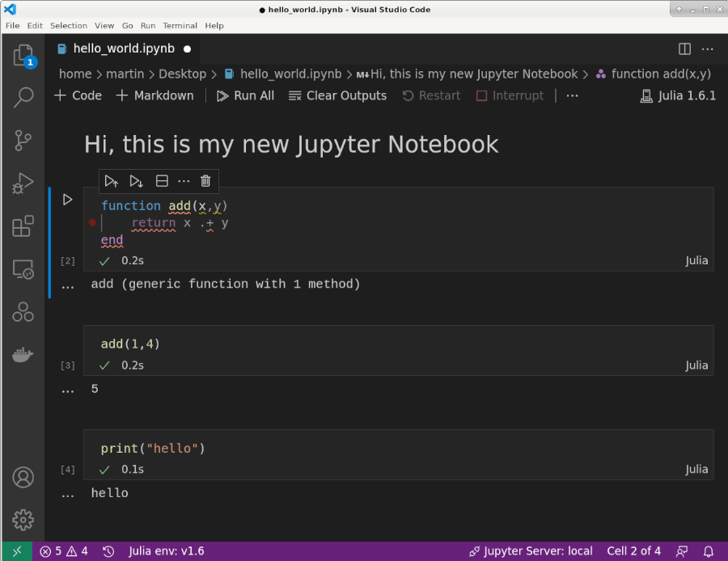
Task: Click into the print("hello") code cell
Action: [x=398, y=449]
